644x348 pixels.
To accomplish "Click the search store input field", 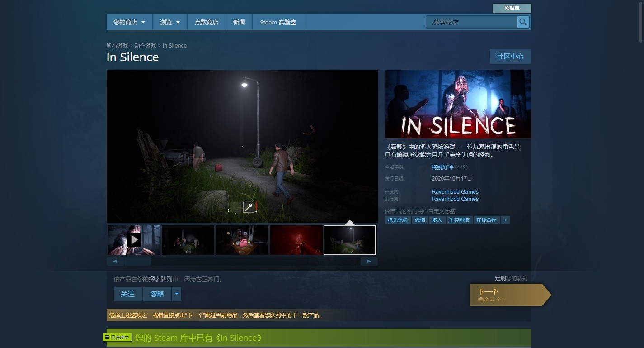I will click(471, 22).
